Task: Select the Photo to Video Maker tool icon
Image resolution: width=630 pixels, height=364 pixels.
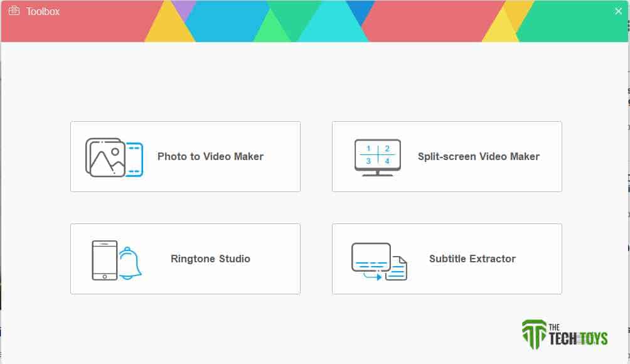Action: (114, 156)
